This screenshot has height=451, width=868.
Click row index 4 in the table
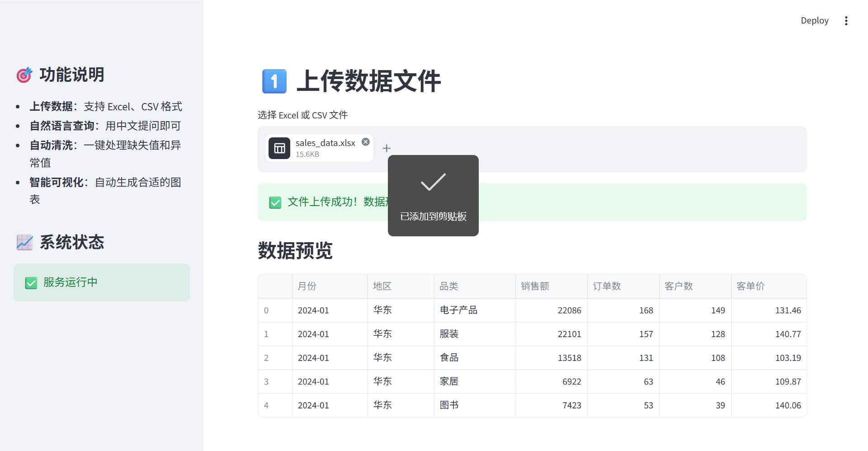pyautogui.click(x=275, y=405)
